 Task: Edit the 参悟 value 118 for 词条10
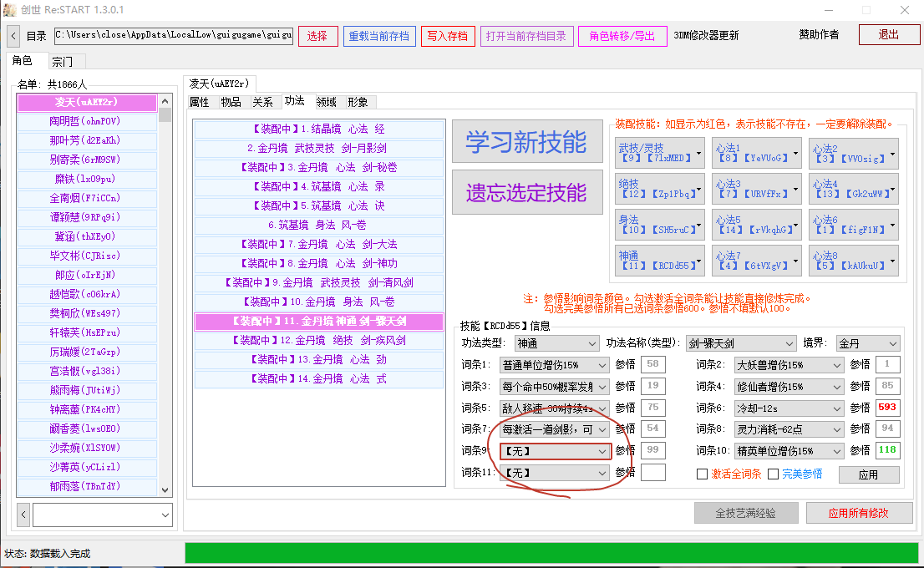[887, 450]
